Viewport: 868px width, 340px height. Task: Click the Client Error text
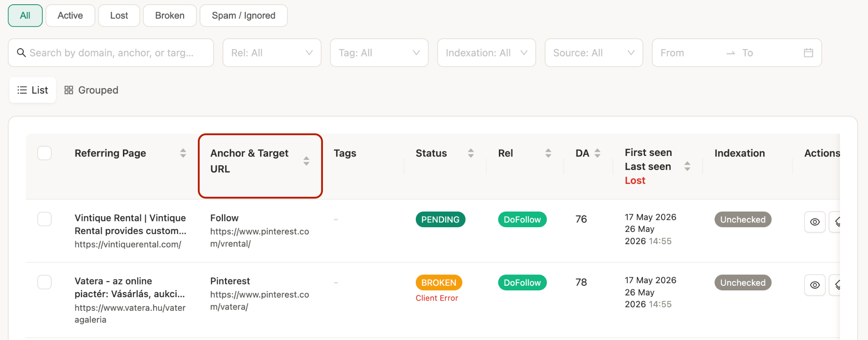point(437,298)
